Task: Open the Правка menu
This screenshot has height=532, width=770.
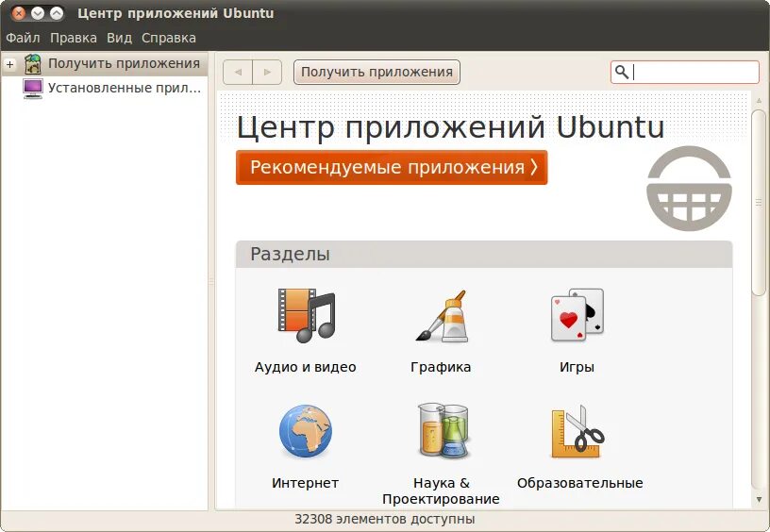Action: (x=74, y=38)
